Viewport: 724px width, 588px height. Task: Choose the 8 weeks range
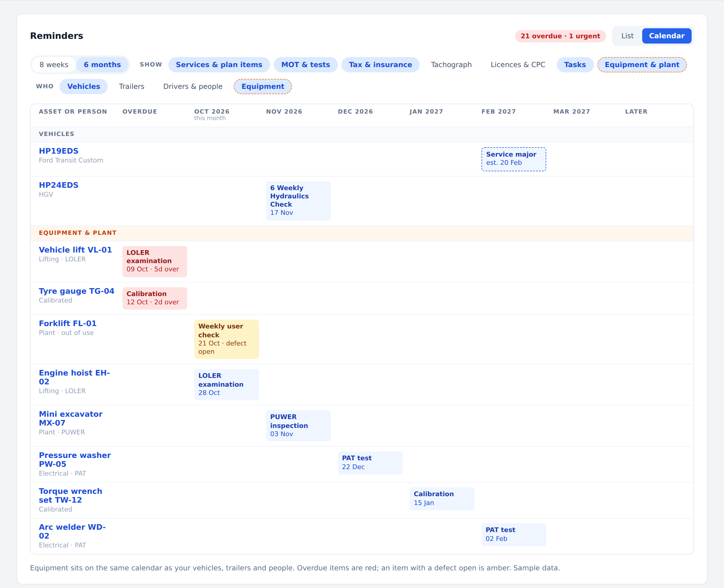[x=54, y=65]
